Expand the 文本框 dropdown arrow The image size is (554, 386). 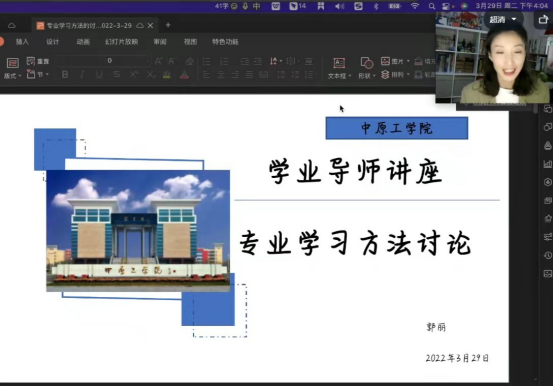click(x=350, y=76)
